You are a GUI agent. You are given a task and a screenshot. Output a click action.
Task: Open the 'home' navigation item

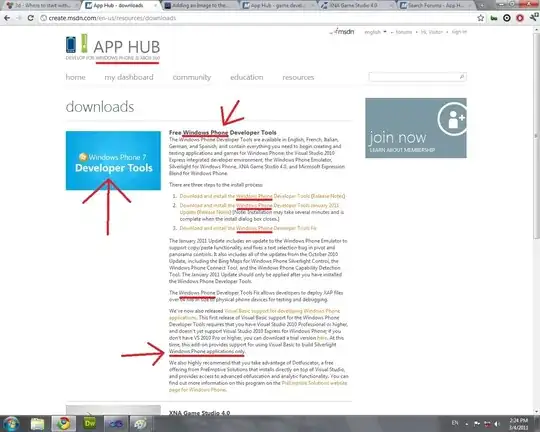75,77
